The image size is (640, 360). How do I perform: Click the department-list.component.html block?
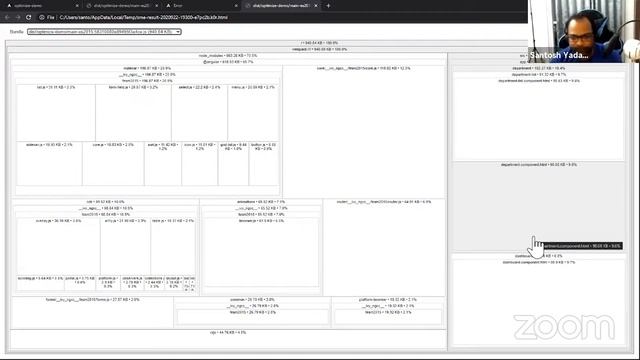tap(538, 119)
